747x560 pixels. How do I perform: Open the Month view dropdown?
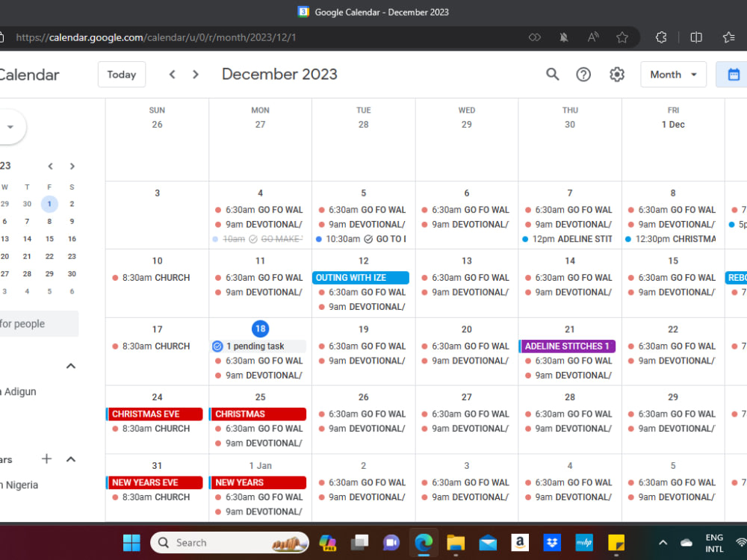[x=673, y=74]
